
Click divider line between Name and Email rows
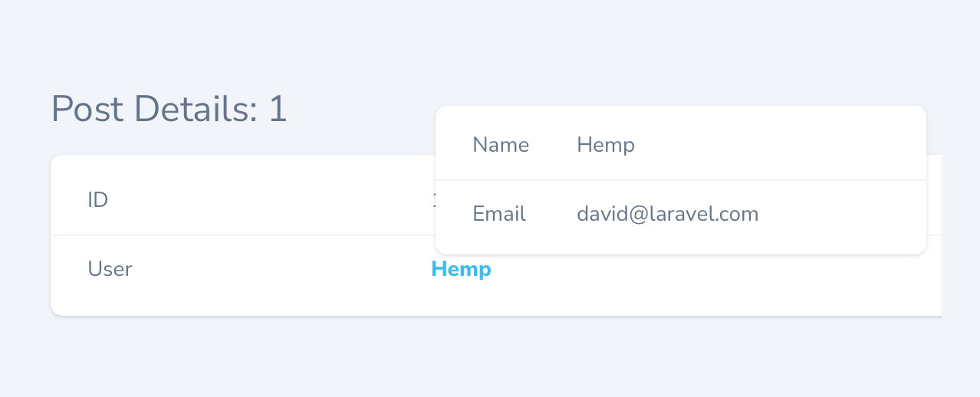click(680, 180)
